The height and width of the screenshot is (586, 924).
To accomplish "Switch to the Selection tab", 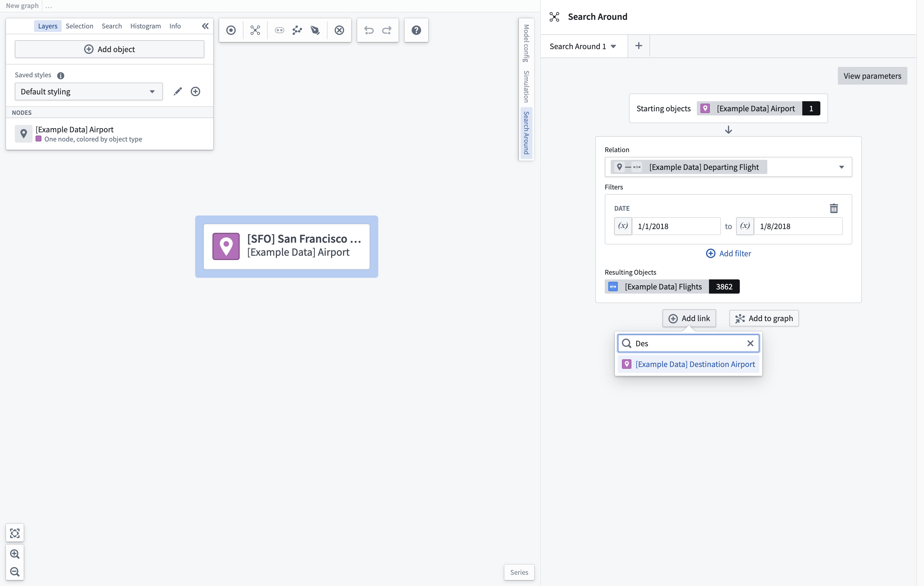I will click(79, 26).
